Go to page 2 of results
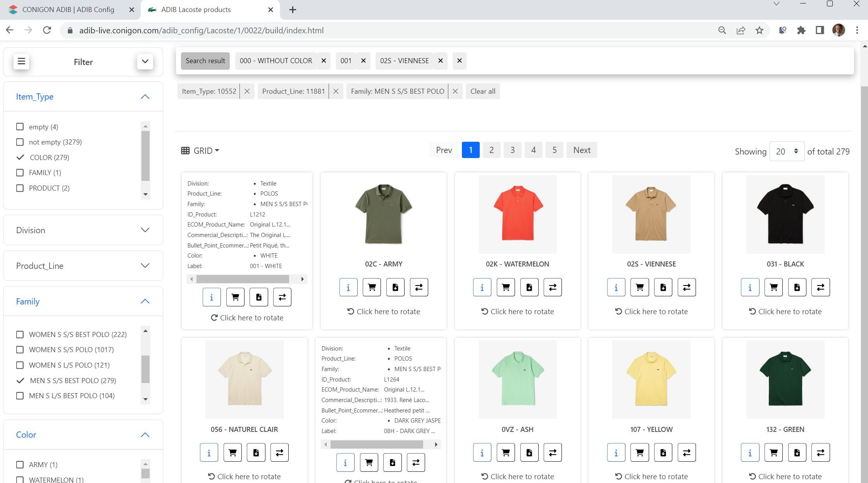Viewport: 868px width, 483px height. 491,150
